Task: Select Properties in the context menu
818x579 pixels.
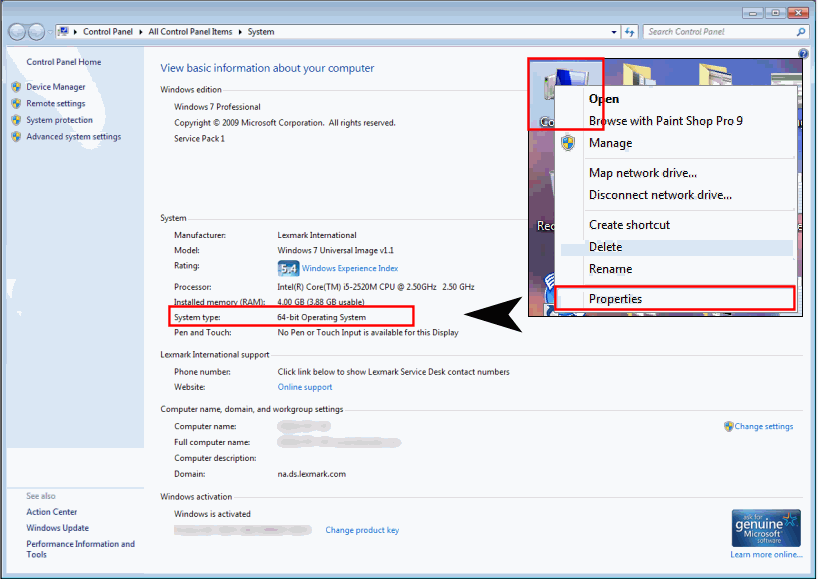Action: coord(615,299)
